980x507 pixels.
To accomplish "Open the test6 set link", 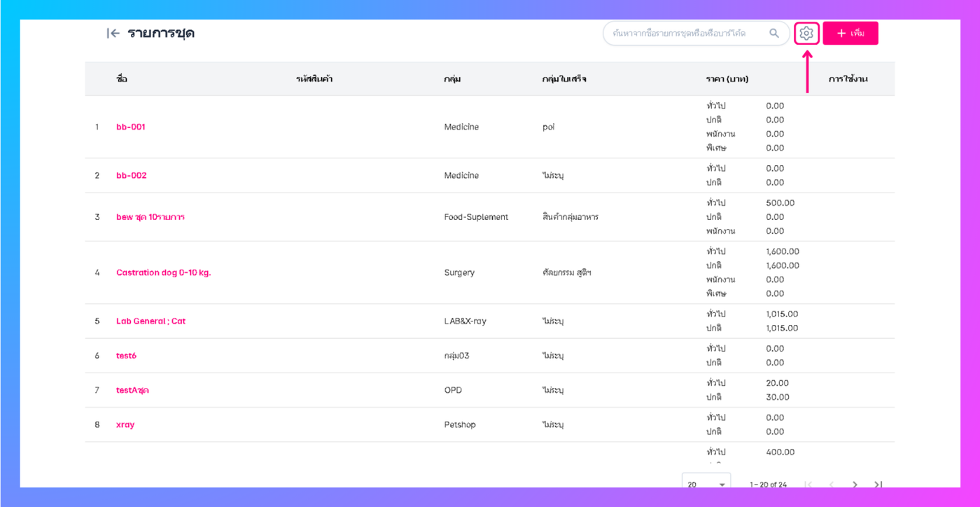I will point(126,356).
